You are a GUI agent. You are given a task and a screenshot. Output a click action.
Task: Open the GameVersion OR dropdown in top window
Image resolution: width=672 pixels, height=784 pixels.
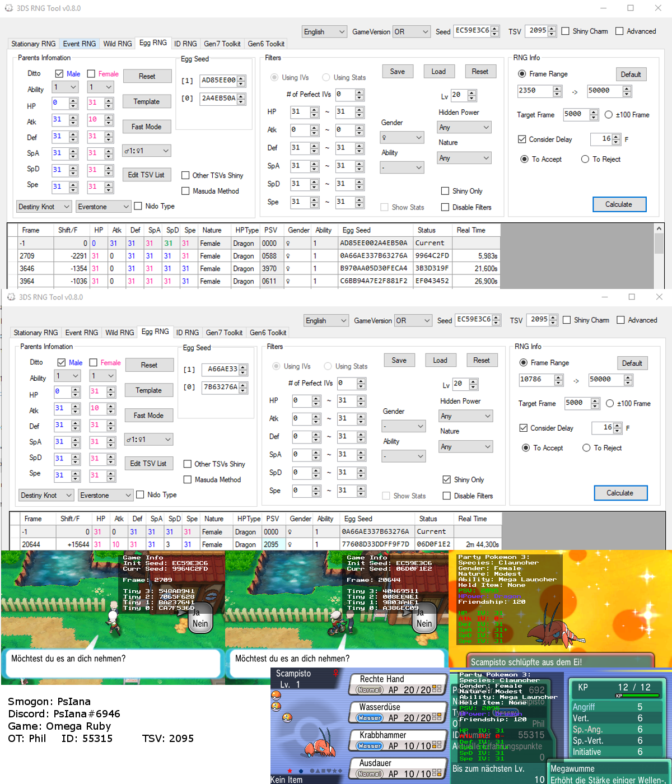point(412,32)
